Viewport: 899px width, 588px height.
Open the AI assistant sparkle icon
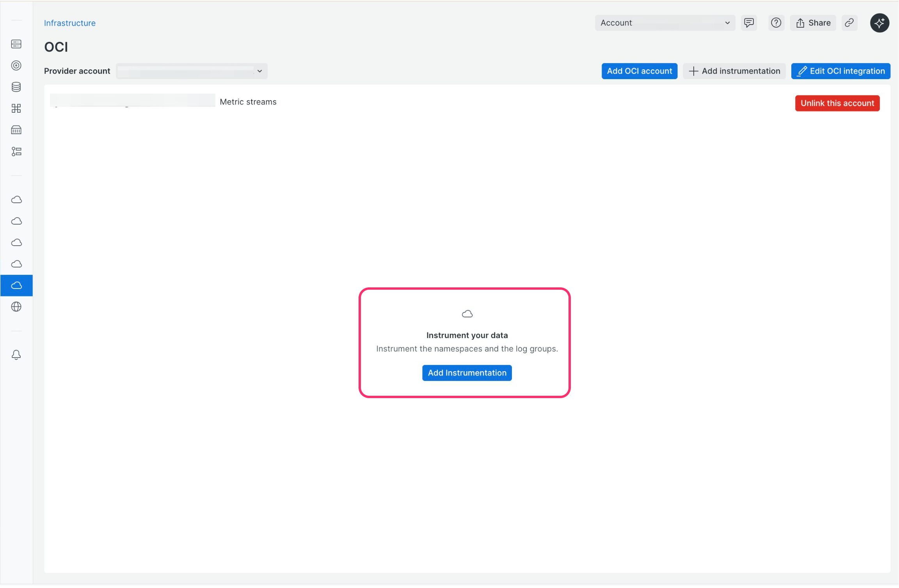879,23
